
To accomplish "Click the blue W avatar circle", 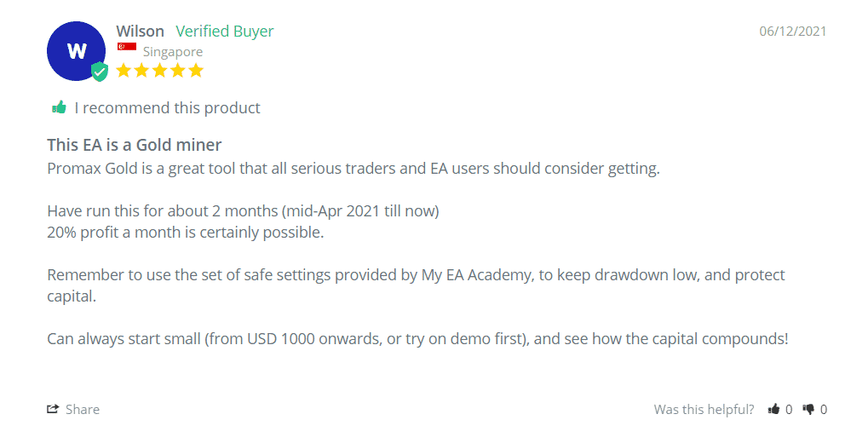I will click(x=77, y=51).
